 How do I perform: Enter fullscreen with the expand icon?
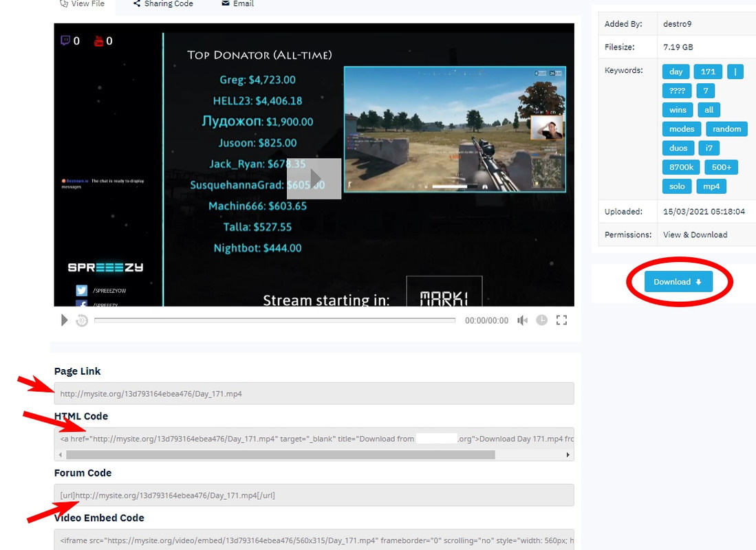point(562,320)
